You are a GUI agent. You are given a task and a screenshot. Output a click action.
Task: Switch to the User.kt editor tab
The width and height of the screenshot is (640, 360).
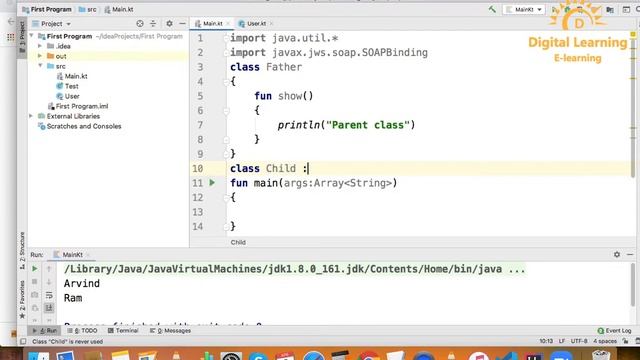256,24
